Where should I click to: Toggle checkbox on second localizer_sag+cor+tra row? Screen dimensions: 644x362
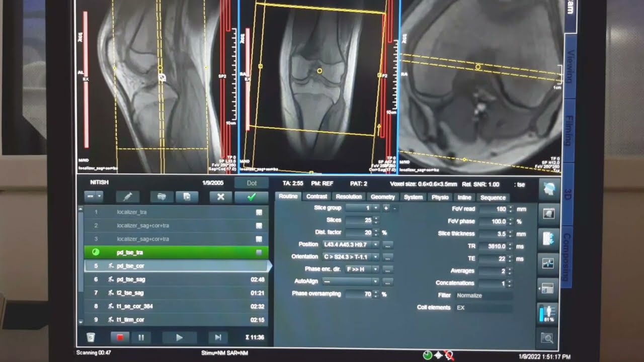259,226
